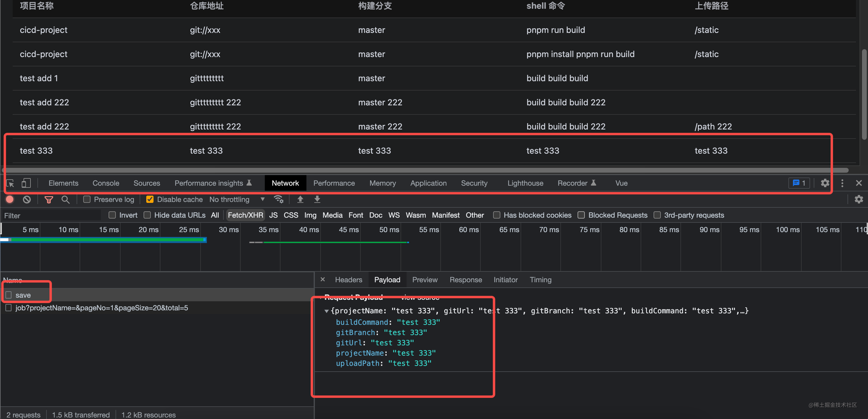
Task: Click the import HAR upload arrow
Action: (300, 199)
